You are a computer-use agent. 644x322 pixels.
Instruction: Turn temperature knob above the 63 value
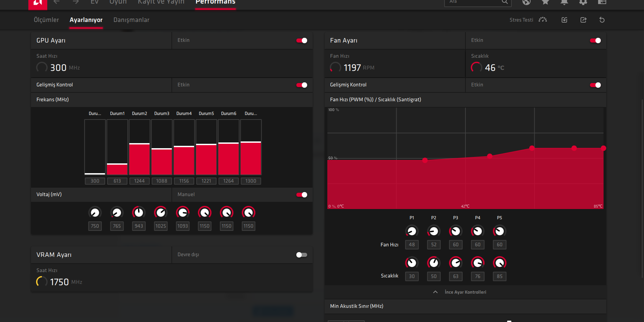click(456, 263)
